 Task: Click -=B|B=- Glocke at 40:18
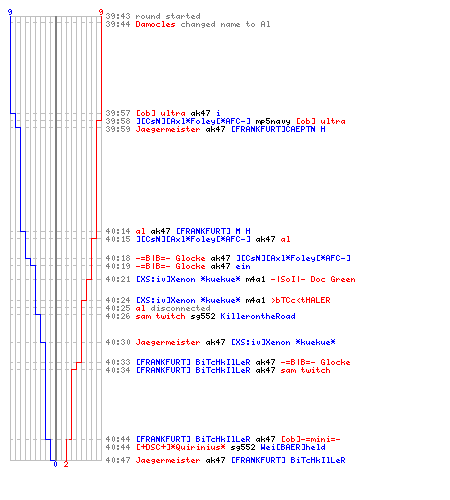point(170,258)
